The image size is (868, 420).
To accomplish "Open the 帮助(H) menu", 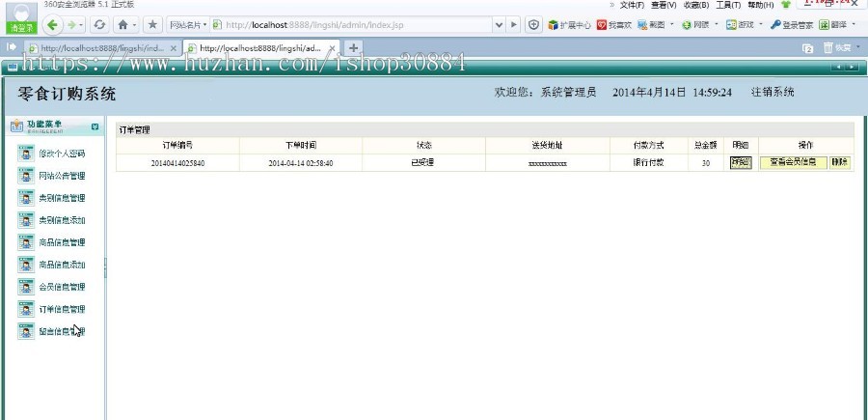I will pos(761,5).
